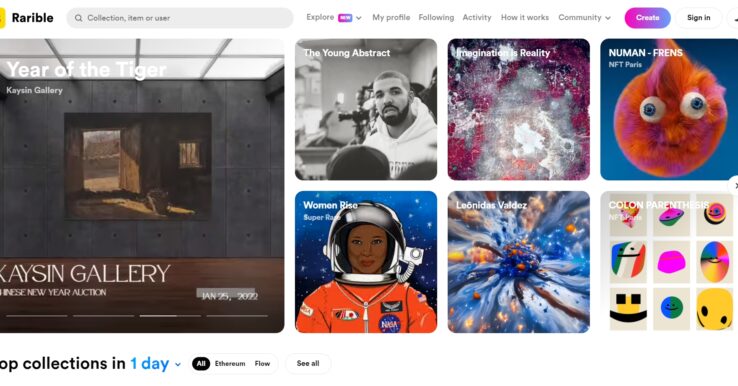Screen dimensions: 738x386
Task: Select the Ethereum blockchain filter
Action: (x=230, y=363)
